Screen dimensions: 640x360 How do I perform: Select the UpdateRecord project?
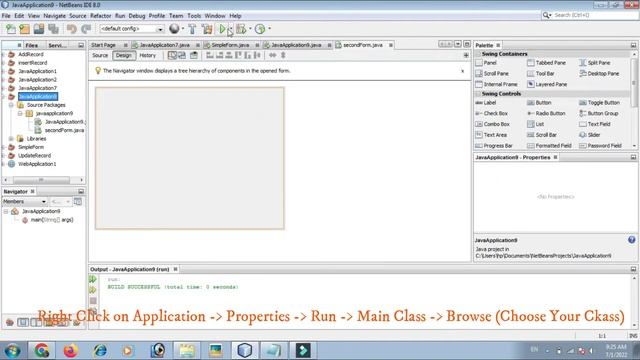tap(34, 156)
